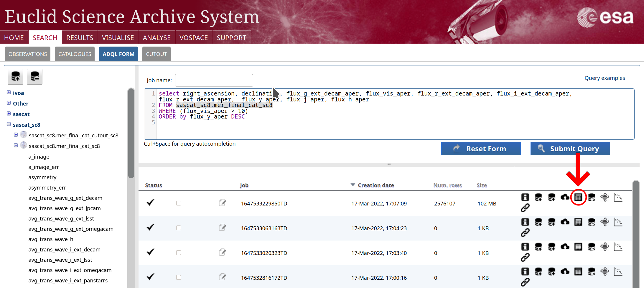This screenshot has width=644, height=288.
Task: Show info for job 1647533063163TD
Action: pyautogui.click(x=525, y=222)
